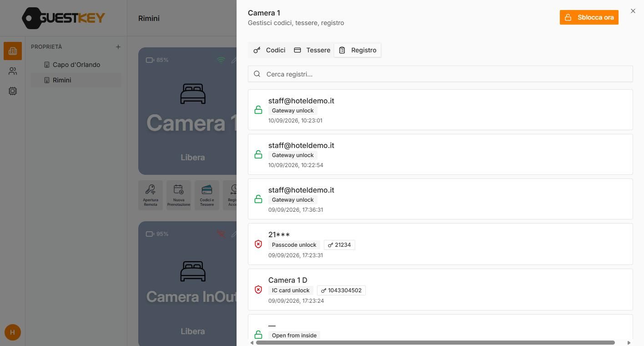
Task: Click the Open from inside label
Action: (x=294, y=336)
